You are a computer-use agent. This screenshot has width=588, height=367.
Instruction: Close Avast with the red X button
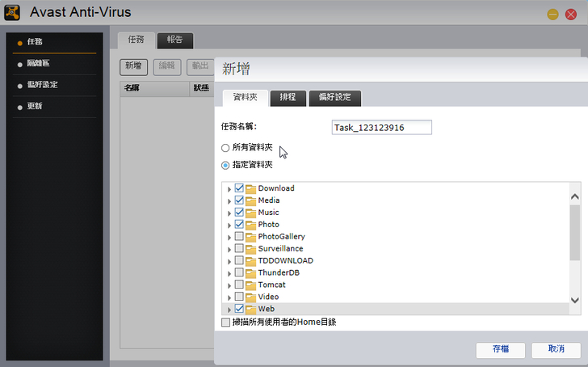pos(571,15)
